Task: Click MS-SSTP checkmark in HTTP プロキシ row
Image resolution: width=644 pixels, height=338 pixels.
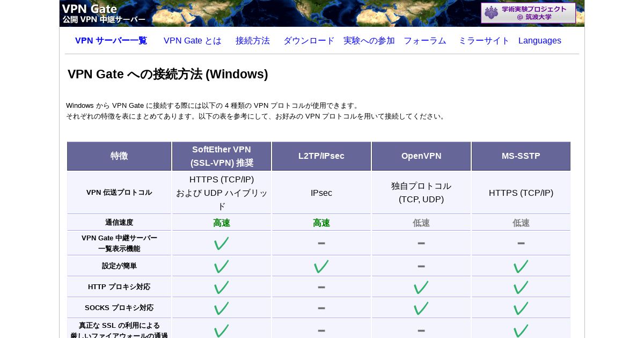Action: click(x=521, y=287)
